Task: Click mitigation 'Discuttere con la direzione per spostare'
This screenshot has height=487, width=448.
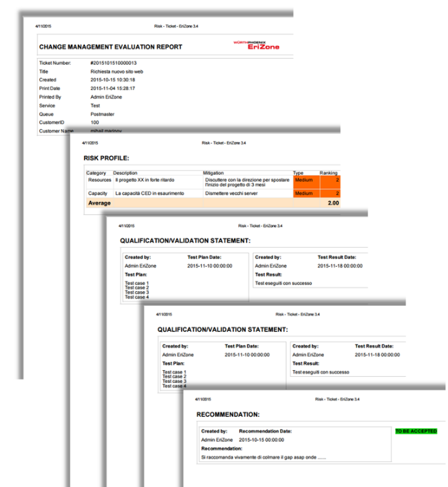Action: point(247,180)
